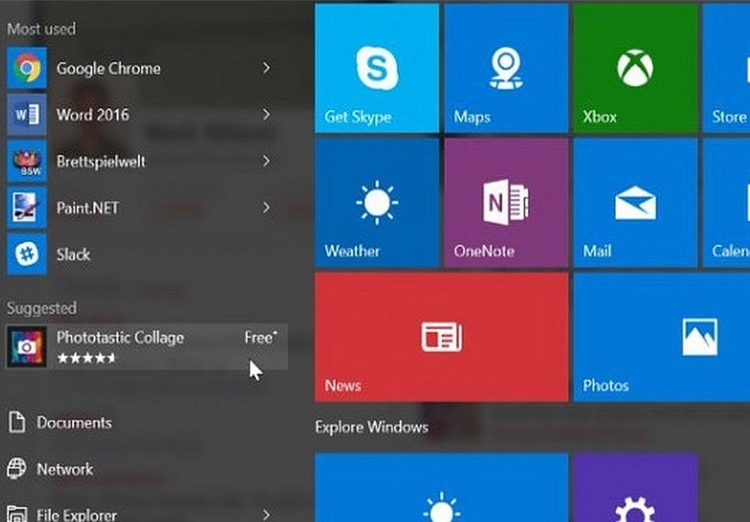Launch Slack from Most used list

pyautogui.click(x=72, y=254)
